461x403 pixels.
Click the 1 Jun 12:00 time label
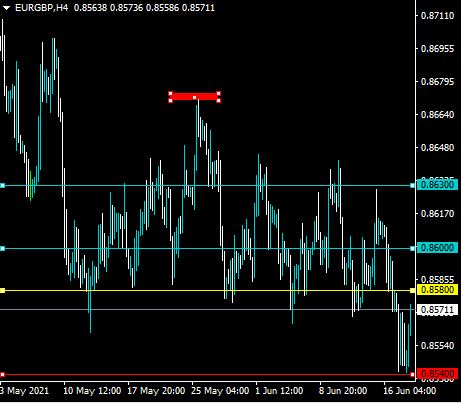tap(279, 391)
